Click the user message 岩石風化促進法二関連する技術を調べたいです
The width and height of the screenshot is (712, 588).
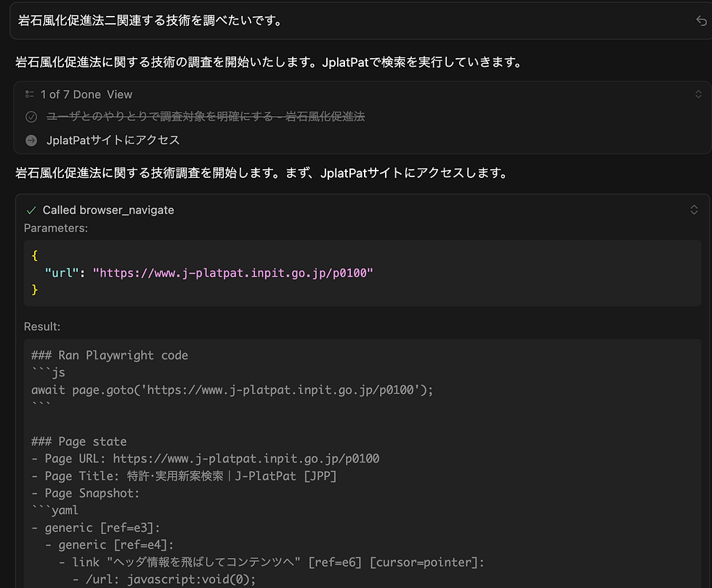[150, 20]
